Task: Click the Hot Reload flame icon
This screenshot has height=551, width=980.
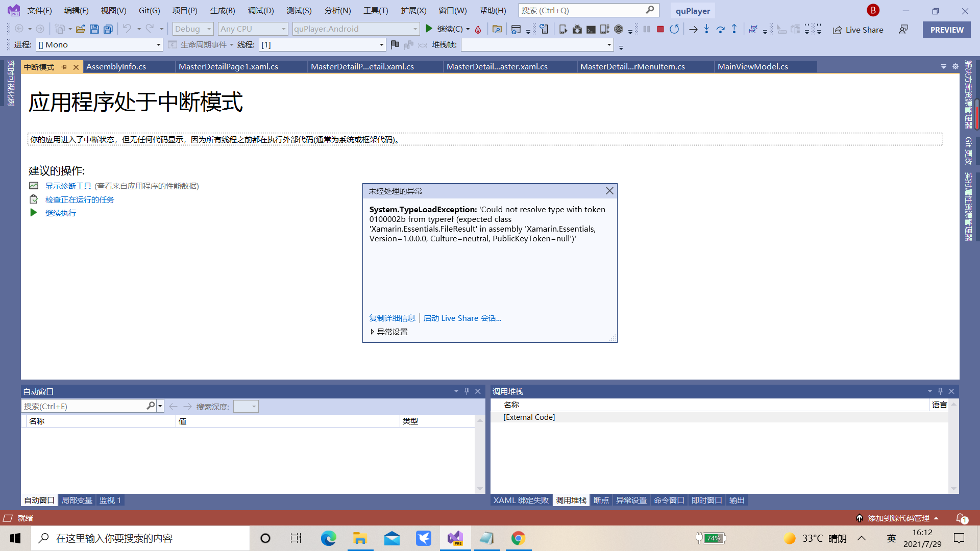Action: (x=478, y=30)
